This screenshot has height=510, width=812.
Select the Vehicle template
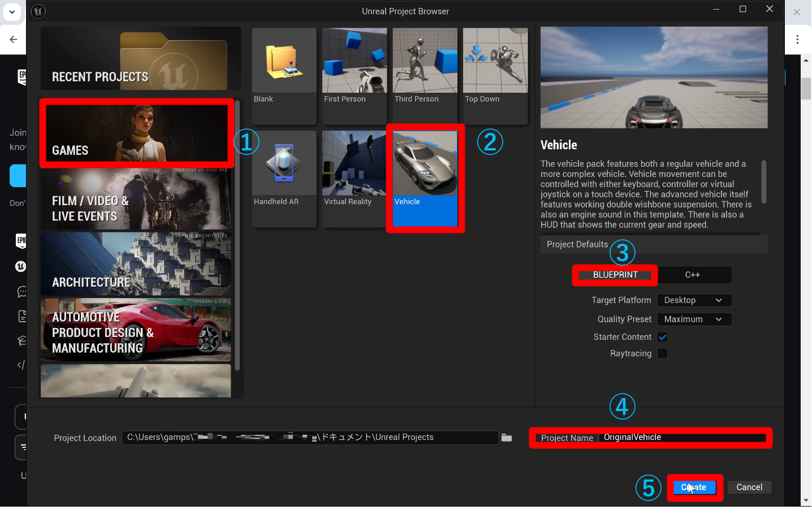[425, 179]
